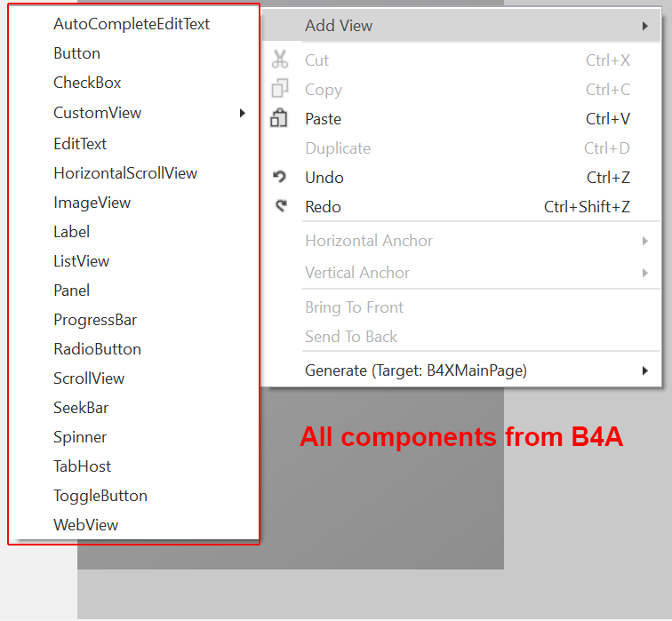Click the Paste clipboard icon

(280, 118)
